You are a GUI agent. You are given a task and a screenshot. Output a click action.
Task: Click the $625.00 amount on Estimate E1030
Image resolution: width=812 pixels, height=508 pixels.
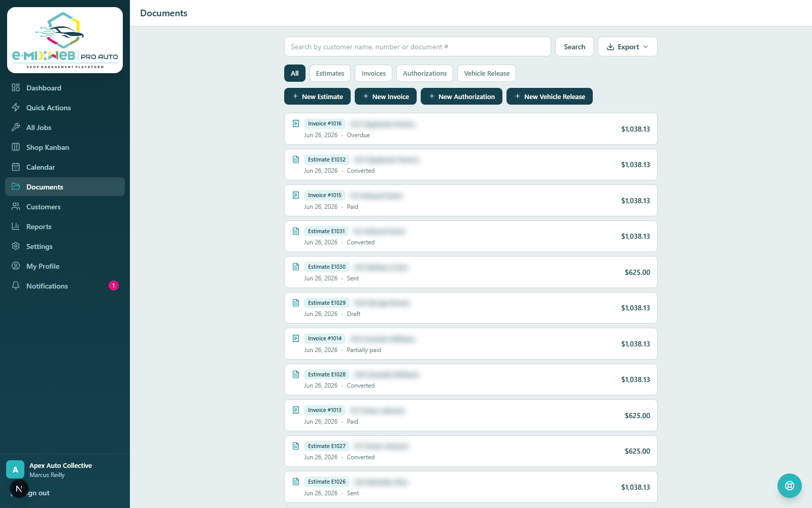(x=637, y=272)
